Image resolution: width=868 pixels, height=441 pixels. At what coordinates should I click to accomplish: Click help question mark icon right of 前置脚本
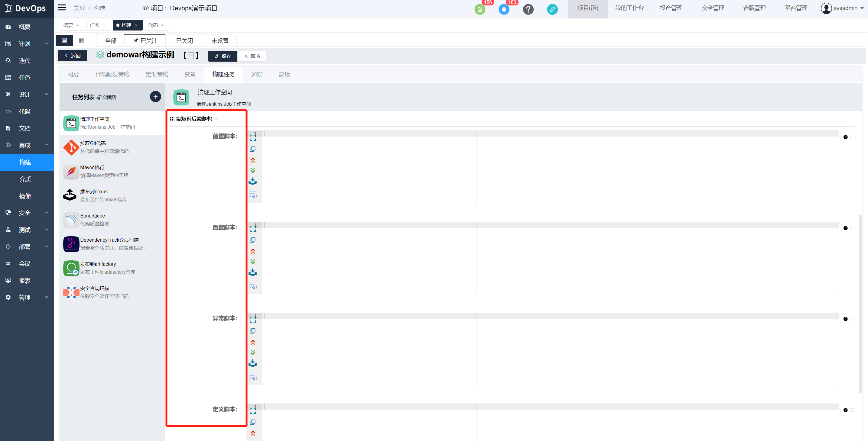pyautogui.click(x=845, y=137)
